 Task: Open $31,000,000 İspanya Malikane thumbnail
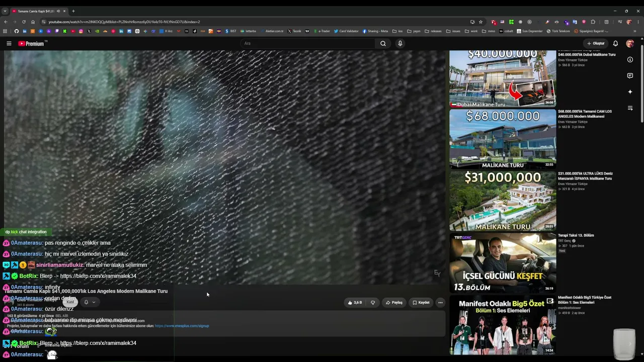click(x=503, y=201)
